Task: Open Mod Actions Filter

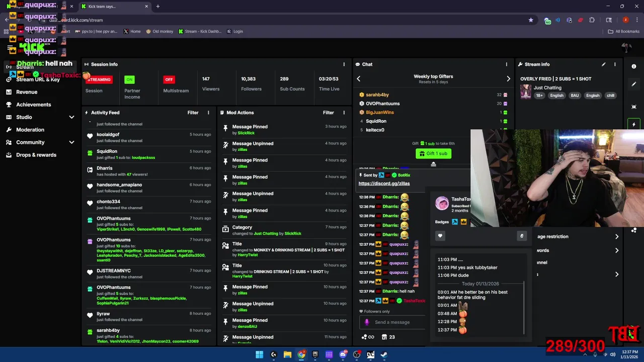Action: (x=328, y=113)
